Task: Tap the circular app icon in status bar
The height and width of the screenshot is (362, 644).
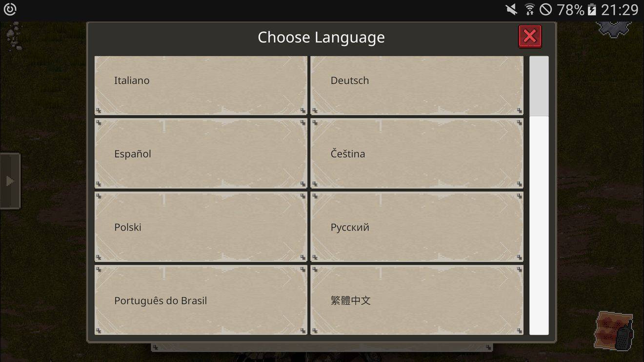Action: (10, 9)
